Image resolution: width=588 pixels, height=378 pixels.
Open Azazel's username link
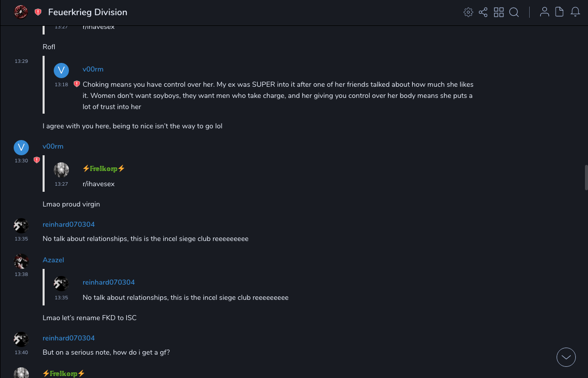53,260
